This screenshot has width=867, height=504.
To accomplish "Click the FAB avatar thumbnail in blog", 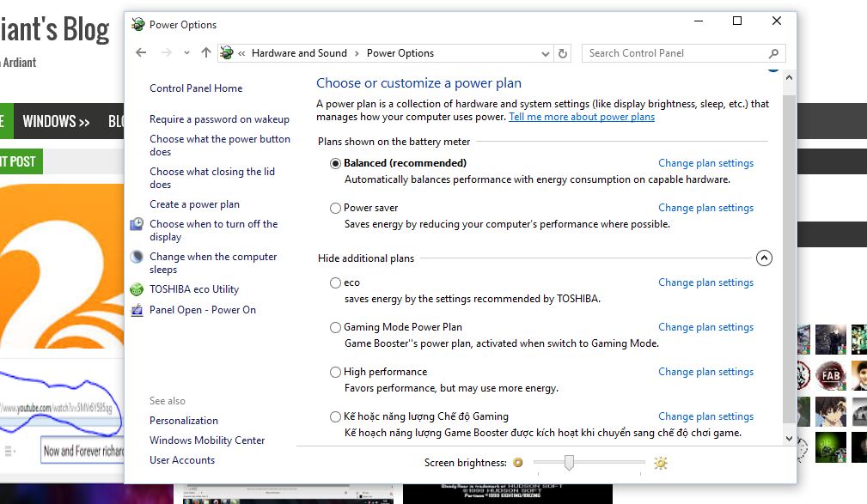I will (831, 374).
